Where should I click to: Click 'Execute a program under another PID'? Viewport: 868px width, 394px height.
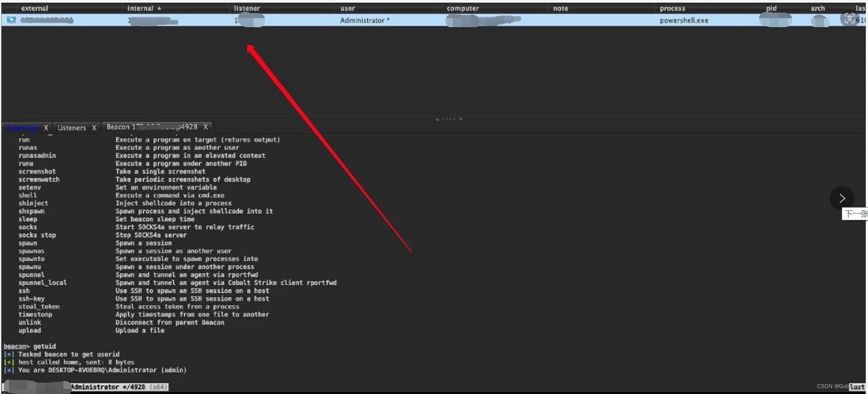[181, 163]
